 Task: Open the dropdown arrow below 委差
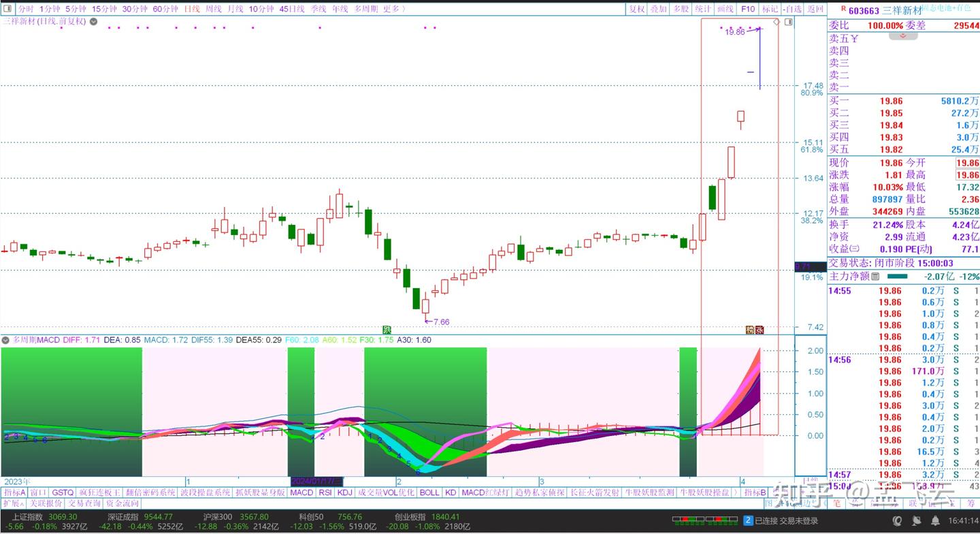(904, 35)
